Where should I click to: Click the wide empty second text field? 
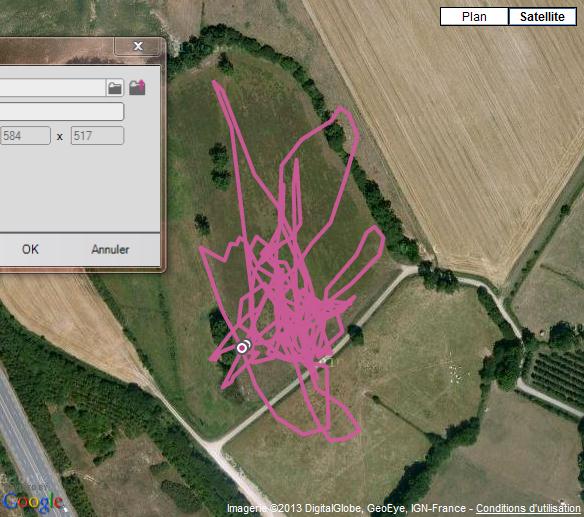(61, 111)
